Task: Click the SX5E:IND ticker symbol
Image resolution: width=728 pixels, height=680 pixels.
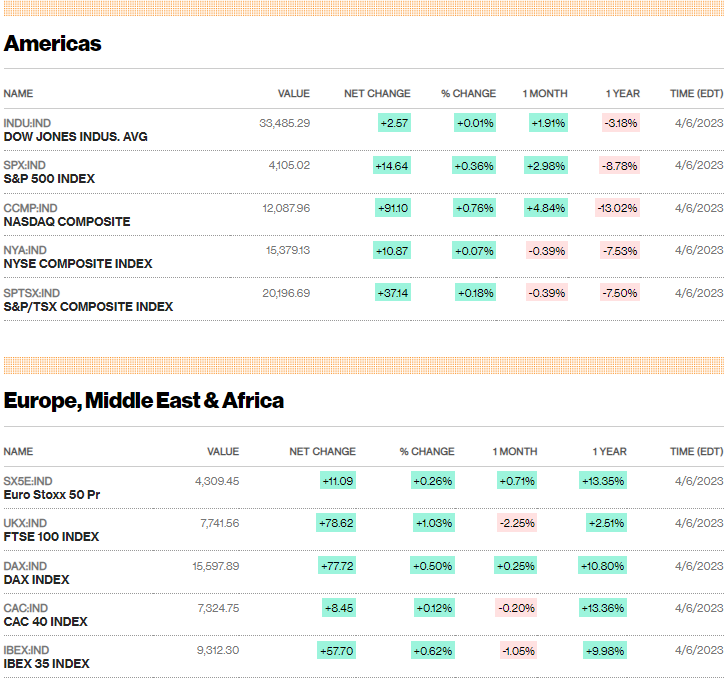Action: (x=28, y=481)
